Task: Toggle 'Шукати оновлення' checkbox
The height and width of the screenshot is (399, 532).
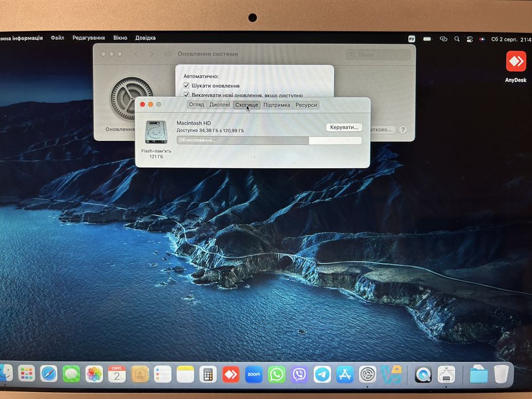Action: point(186,85)
